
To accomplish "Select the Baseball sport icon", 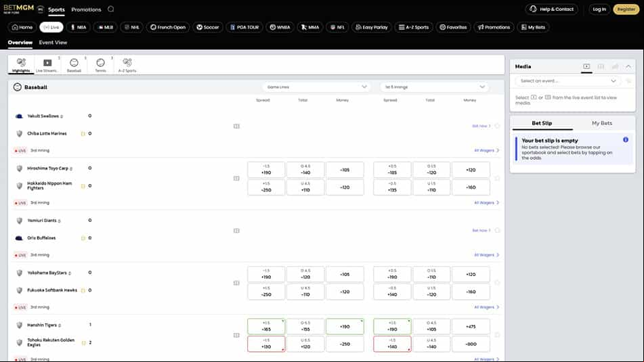I will click(x=74, y=65).
